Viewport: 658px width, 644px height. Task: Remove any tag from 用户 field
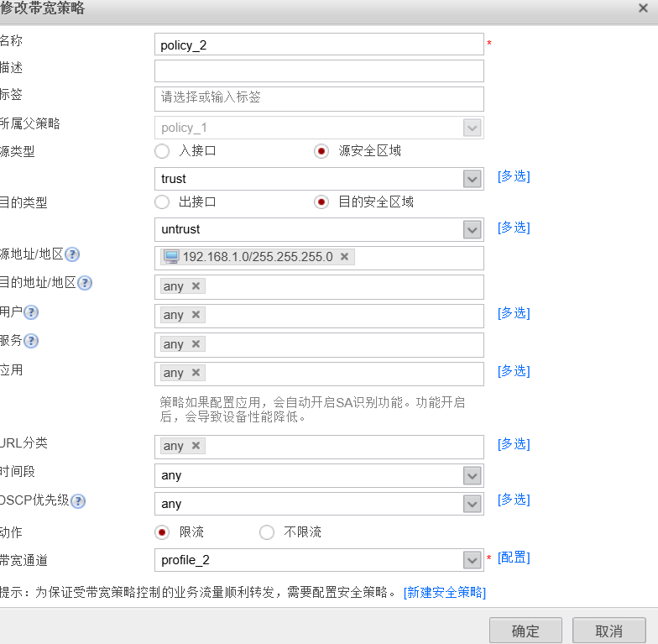click(196, 314)
